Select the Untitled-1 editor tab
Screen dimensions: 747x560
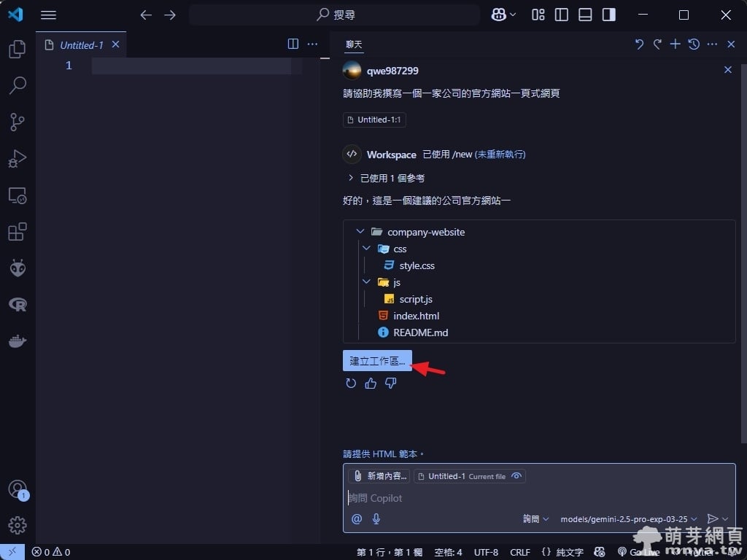click(81, 45)
